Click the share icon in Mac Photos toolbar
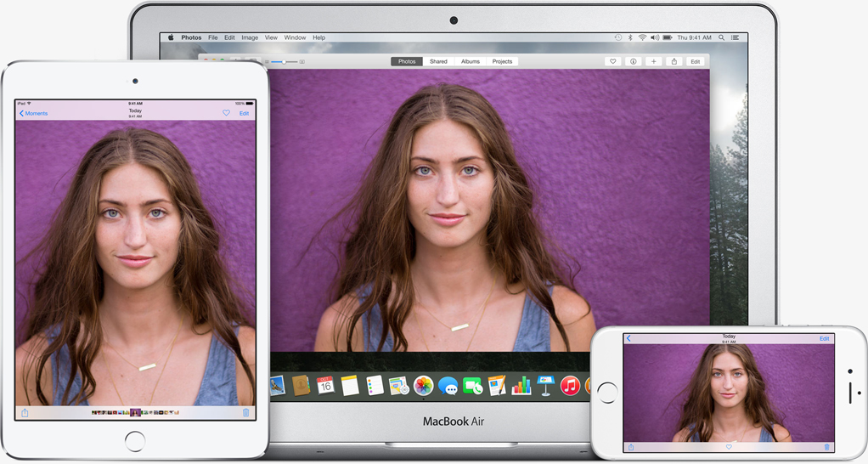 674,62
